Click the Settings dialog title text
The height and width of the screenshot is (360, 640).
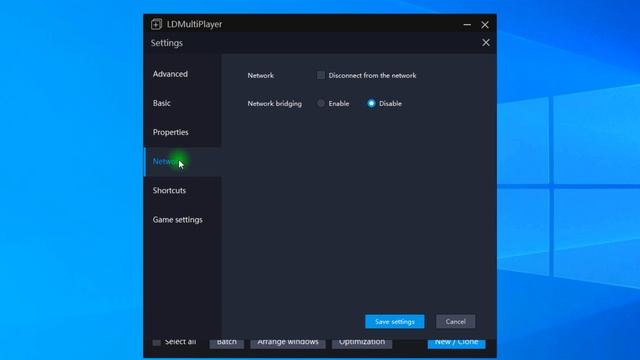[x=167, y=43]
